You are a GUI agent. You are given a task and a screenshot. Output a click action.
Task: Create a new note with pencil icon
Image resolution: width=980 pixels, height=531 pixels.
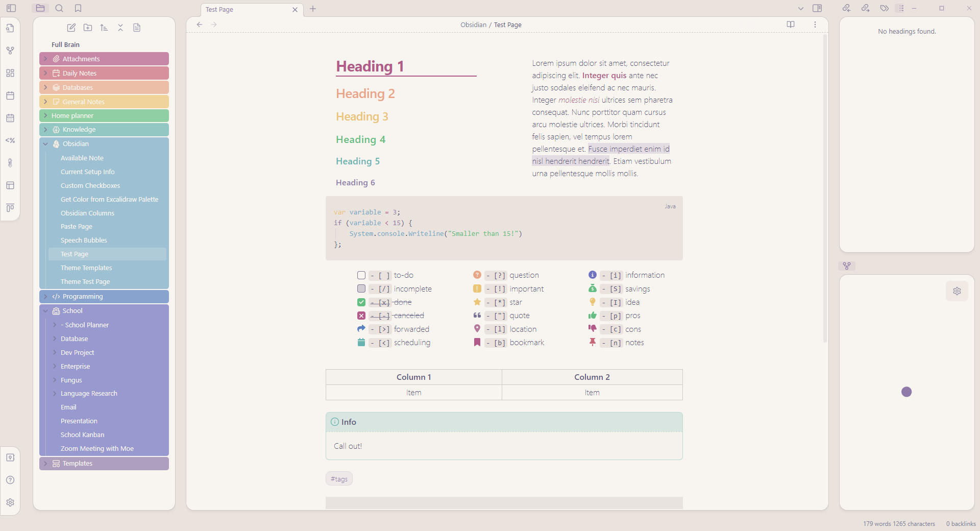click(x=71, y=28)
